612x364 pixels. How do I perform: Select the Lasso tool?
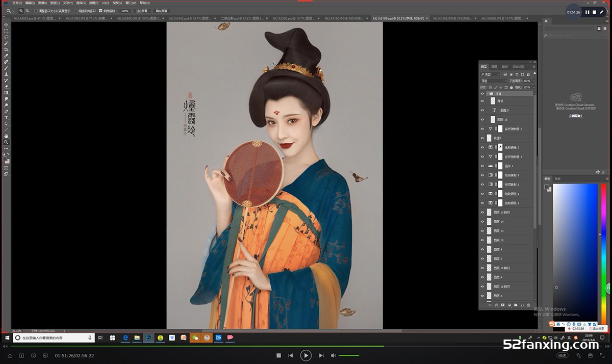pos(7,37)
